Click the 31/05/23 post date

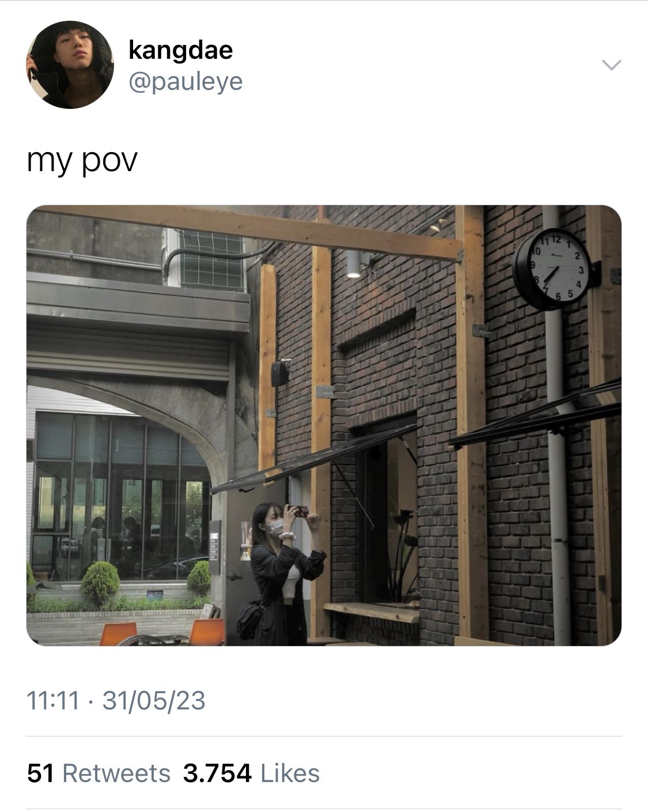pos(154,701)
